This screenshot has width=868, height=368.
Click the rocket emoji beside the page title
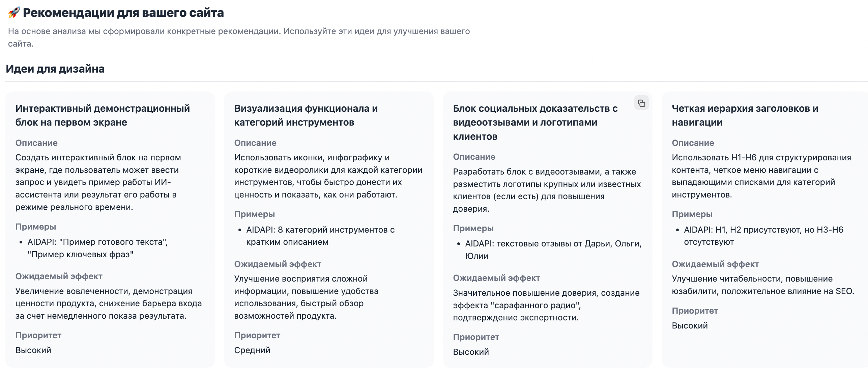pyautogui.click(x=14, y=13)
